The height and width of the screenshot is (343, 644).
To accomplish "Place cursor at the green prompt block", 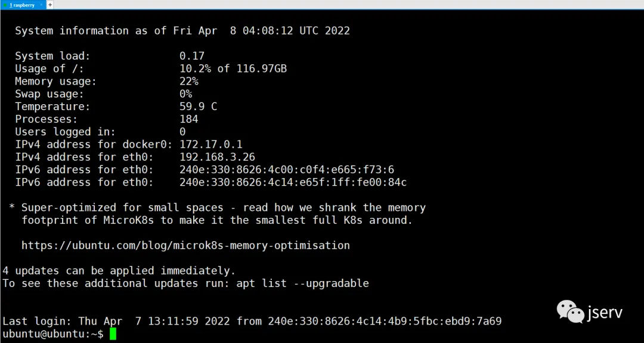I will (113, 334).
